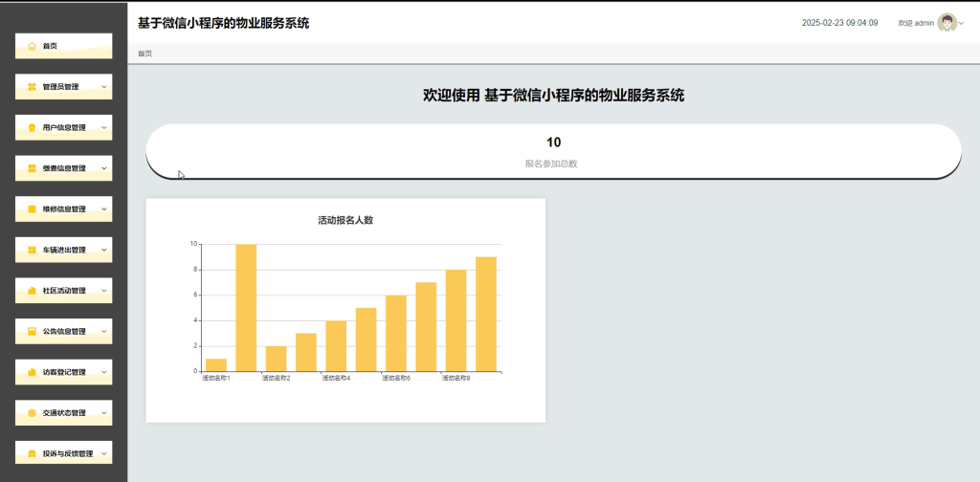This screenshot has height=482, width=980.
Task: Click the 活动名称8 axis label
Action: (x=456, y=379)
